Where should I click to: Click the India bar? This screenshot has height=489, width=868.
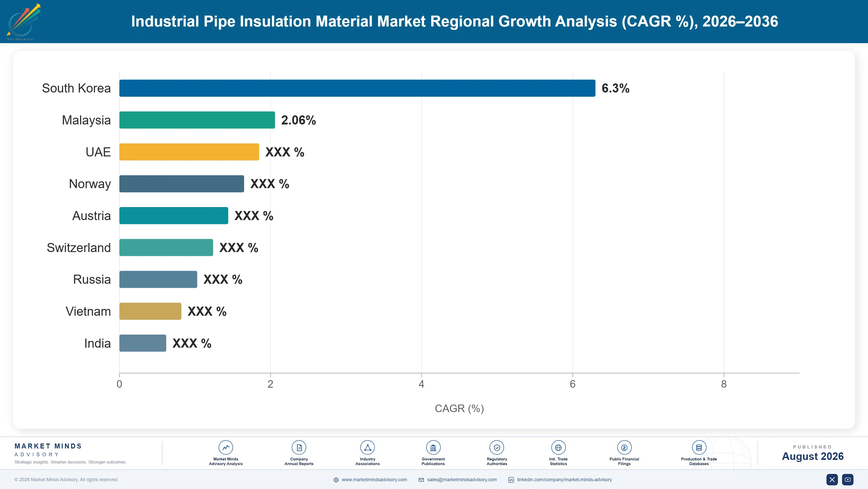(143, 343)
